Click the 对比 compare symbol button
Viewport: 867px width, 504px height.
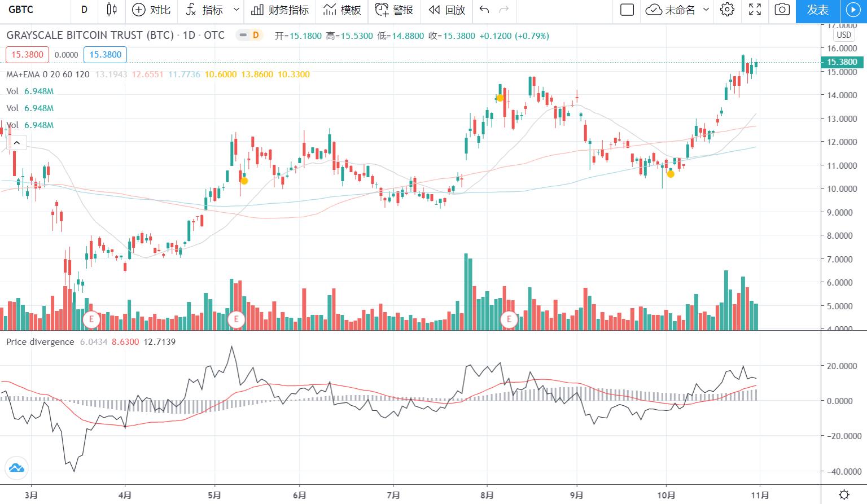(x=151, y=10)
